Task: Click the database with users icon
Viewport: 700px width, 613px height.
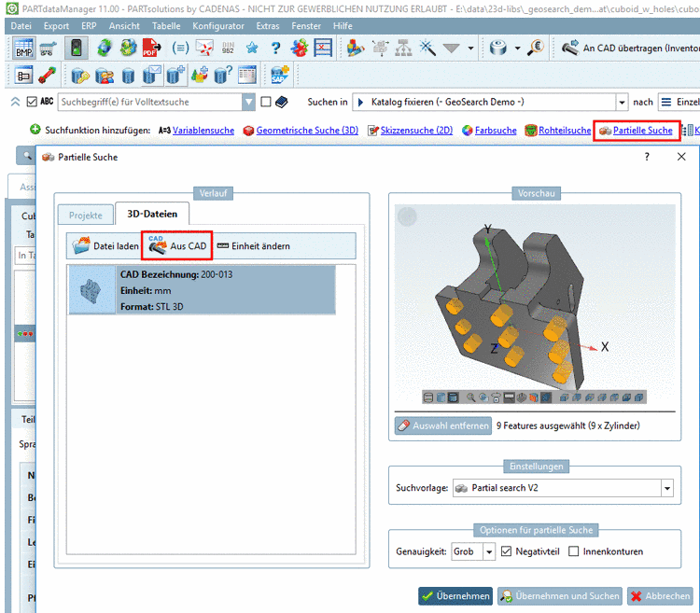Action: [x=105, y=76]
